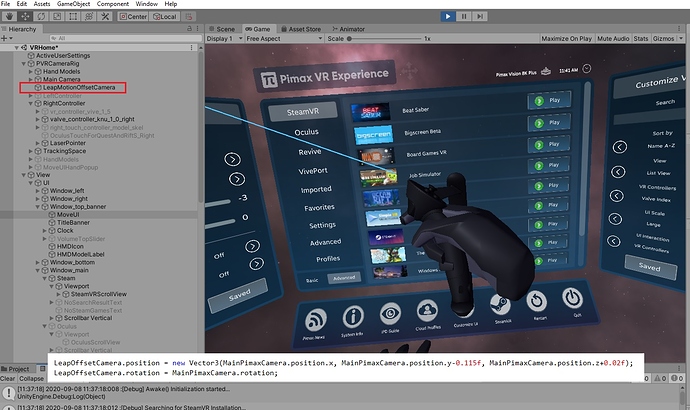The height and width of the screenshot is (410, 690).
Task: Switch to the Project tab
Action: click(x=16, y=369)
